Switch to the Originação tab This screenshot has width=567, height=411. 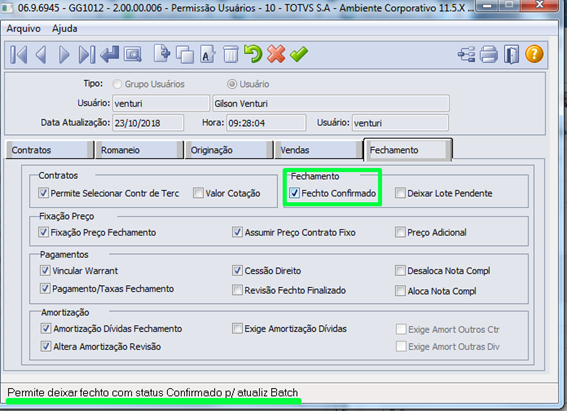click(229, 150)
